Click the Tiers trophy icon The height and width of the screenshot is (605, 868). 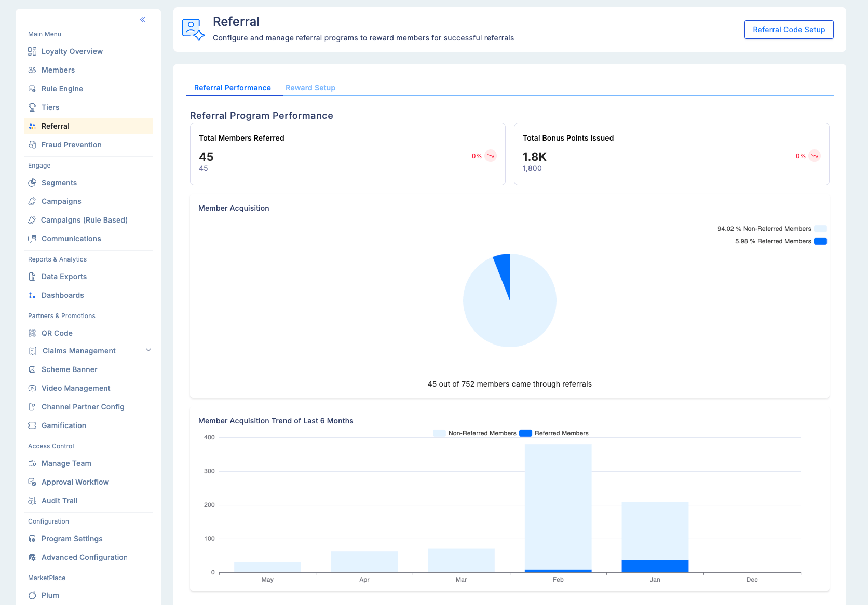pos(32,107)
